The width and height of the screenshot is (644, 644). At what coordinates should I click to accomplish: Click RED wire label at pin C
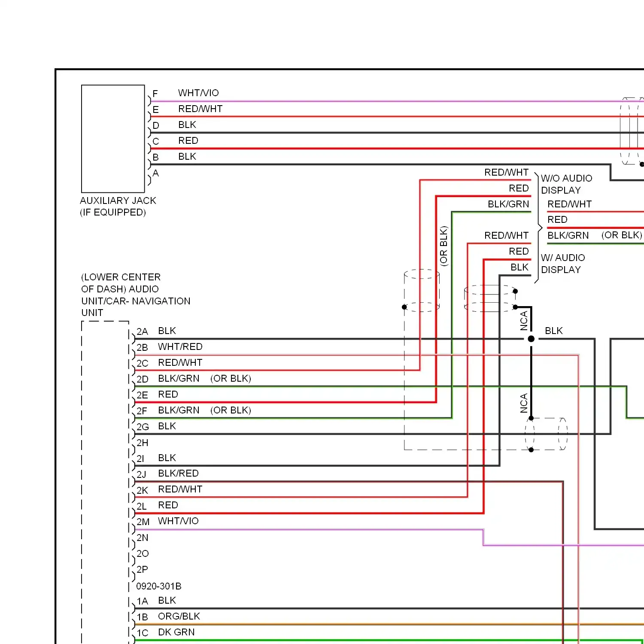[188, 140]
